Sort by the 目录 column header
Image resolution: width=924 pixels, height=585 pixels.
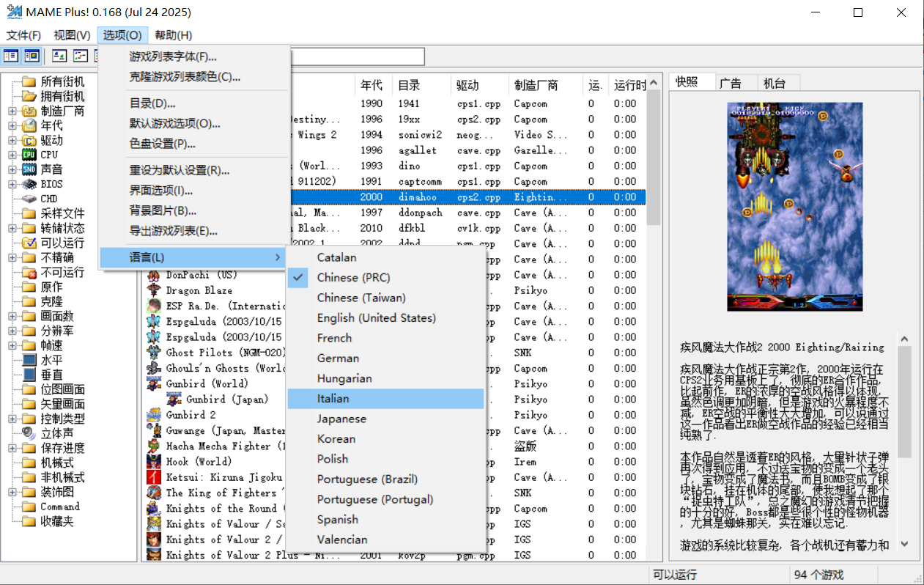click(421, 85)
